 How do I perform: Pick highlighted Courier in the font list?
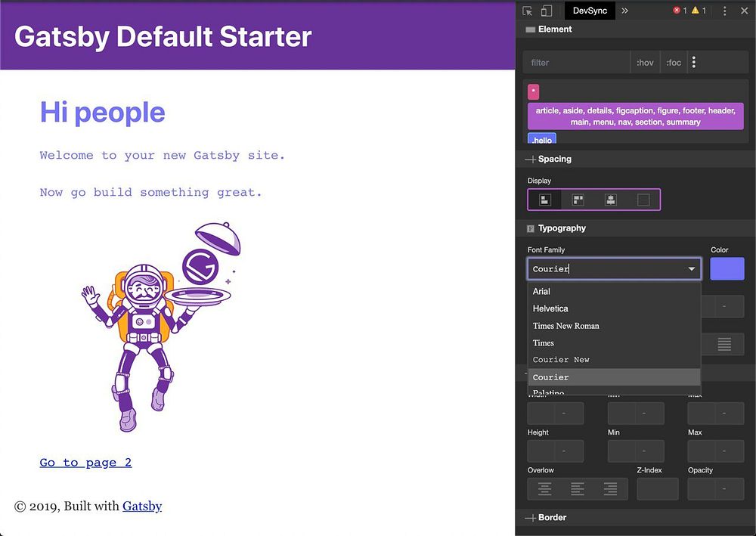point(614,377)
